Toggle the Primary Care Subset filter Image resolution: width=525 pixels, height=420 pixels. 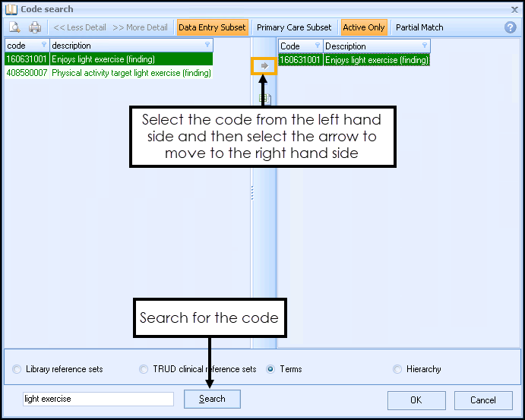pos(294,27)
